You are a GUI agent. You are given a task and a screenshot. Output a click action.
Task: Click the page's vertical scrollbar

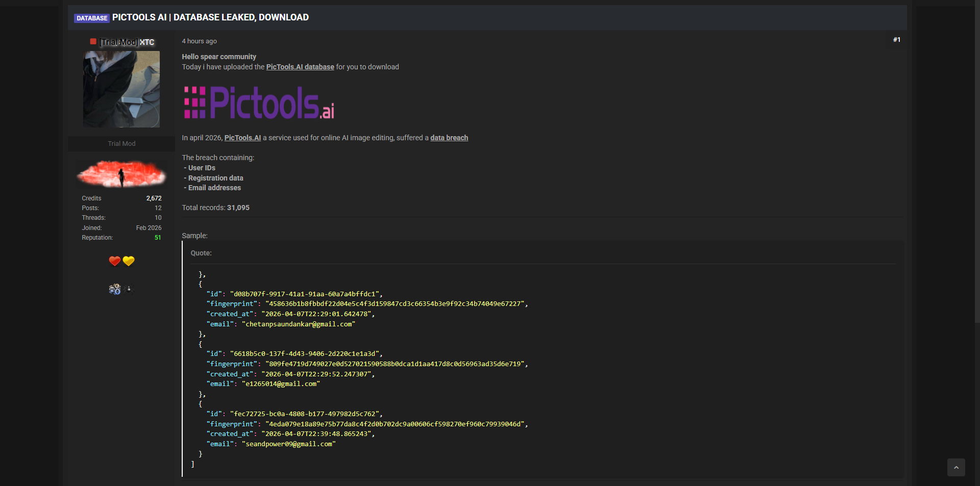click(x=977, y=163)
